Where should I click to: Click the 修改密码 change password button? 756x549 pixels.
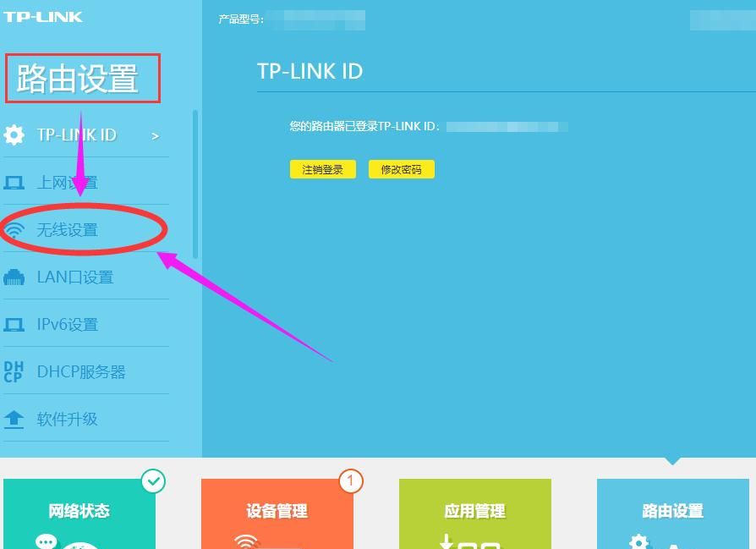pos(402,169)
